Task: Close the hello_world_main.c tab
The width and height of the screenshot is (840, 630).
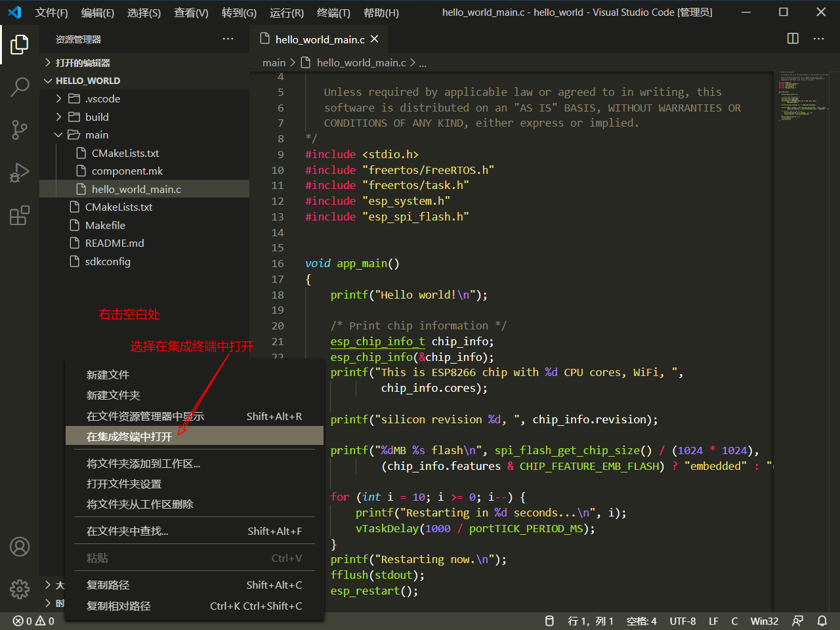Action: click(375, 39)
